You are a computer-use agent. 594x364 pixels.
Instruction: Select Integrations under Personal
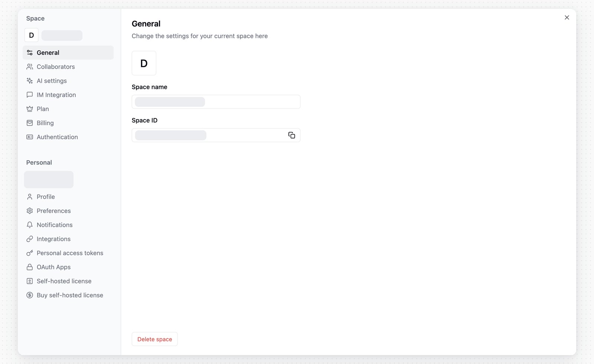(x=68, y=239)
